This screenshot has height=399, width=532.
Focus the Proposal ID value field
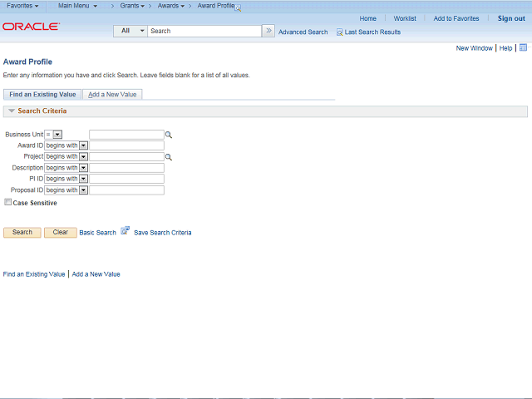pos(126,190)
